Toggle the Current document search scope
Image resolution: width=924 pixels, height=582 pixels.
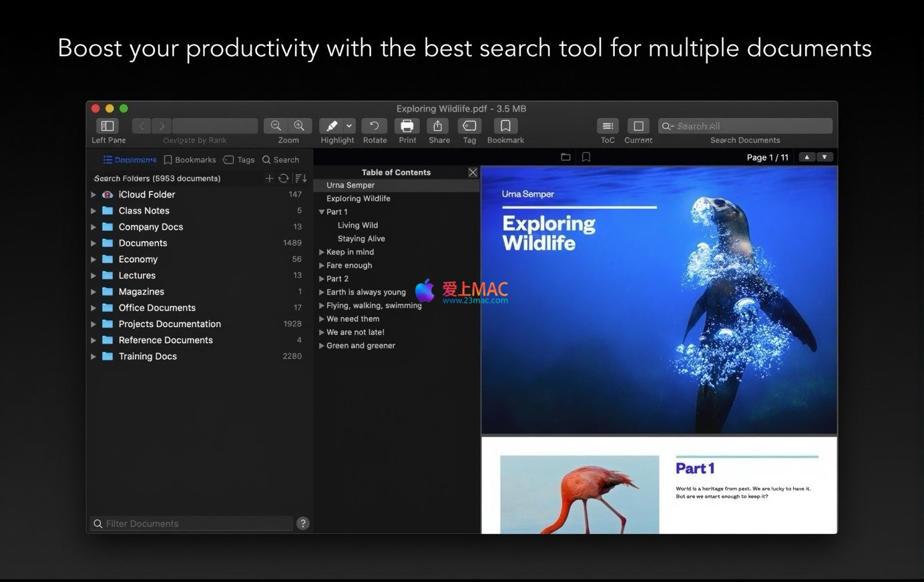[638, 126]
